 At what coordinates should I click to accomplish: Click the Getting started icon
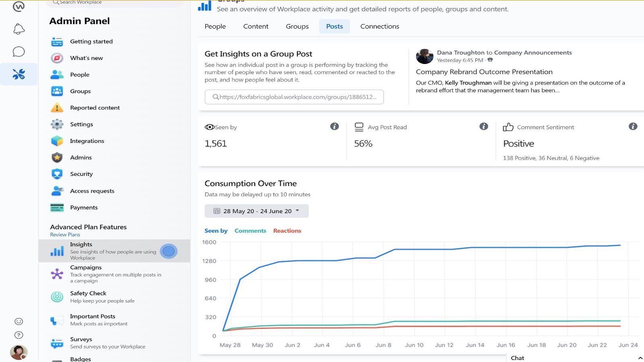point(57,41)
